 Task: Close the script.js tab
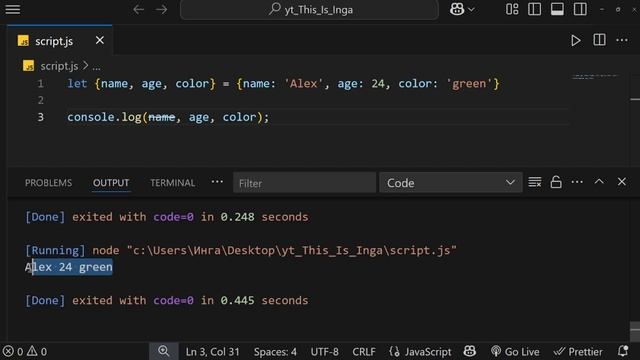100,40
